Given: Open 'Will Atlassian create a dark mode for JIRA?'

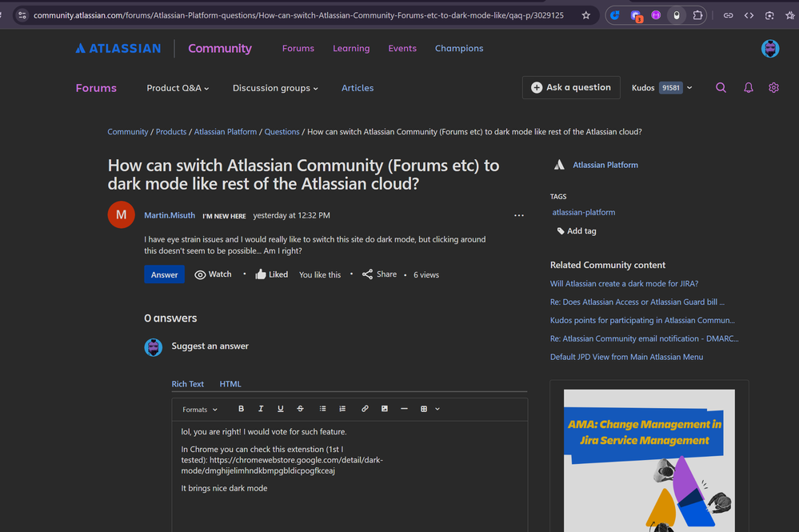Looking at the screenshot, I should coord(624,283).
